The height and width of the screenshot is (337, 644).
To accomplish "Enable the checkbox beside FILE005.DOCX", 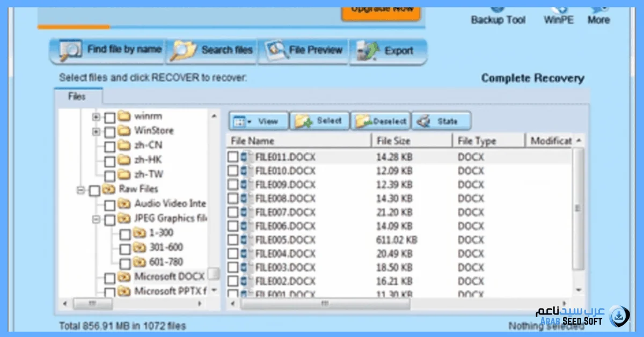I will point(233,239).
